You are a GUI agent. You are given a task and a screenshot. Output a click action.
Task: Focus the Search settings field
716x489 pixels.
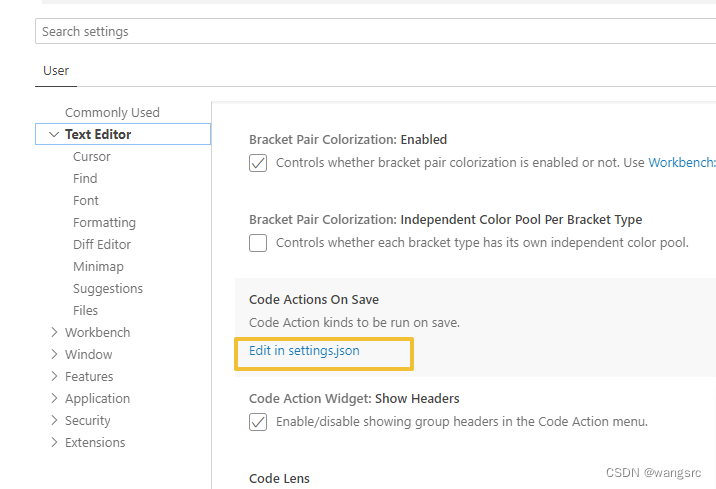[x=375, y=32]
